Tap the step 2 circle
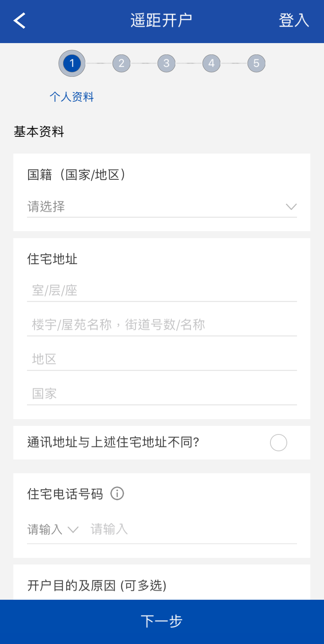Image resolution: width=324 pixels, height=644 pixels. pos(121,63)
